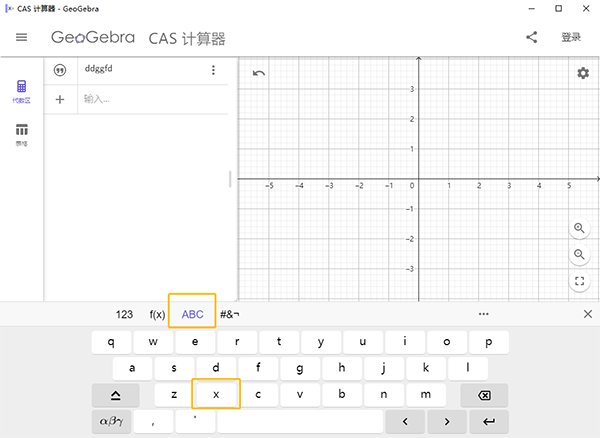The height and width of the screenshot is (438, 600).
Task: Click the plus icon beside input row
Action: point(60,99)
